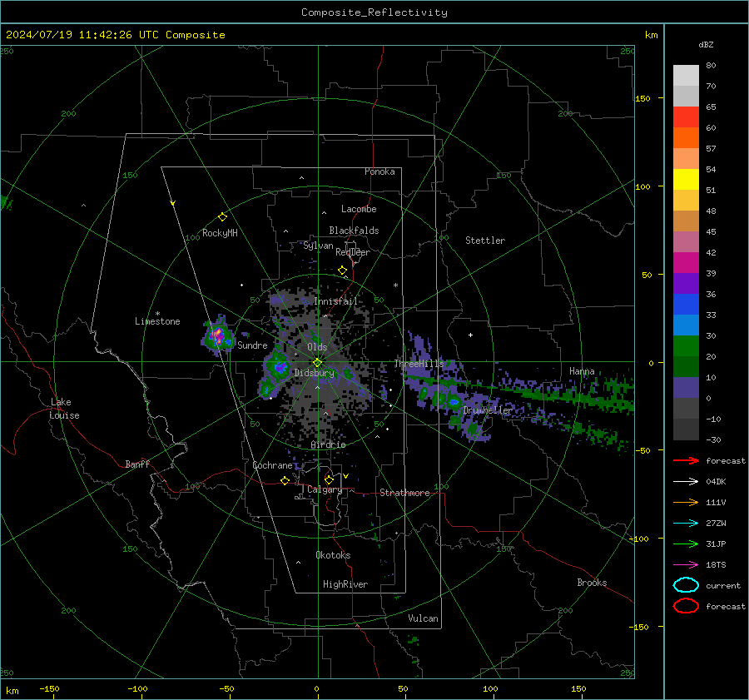Screen dimensions: 749x700
Task: Select the yellow diamond marker near RockyMH
Action: [x=222, y=217]
